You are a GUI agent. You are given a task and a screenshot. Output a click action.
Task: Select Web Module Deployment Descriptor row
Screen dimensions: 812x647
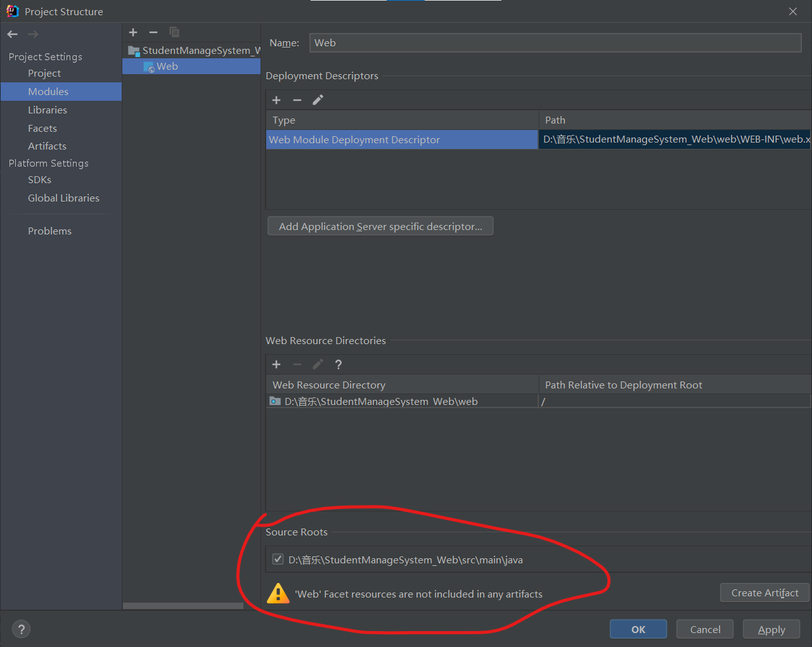click(402, 140)
